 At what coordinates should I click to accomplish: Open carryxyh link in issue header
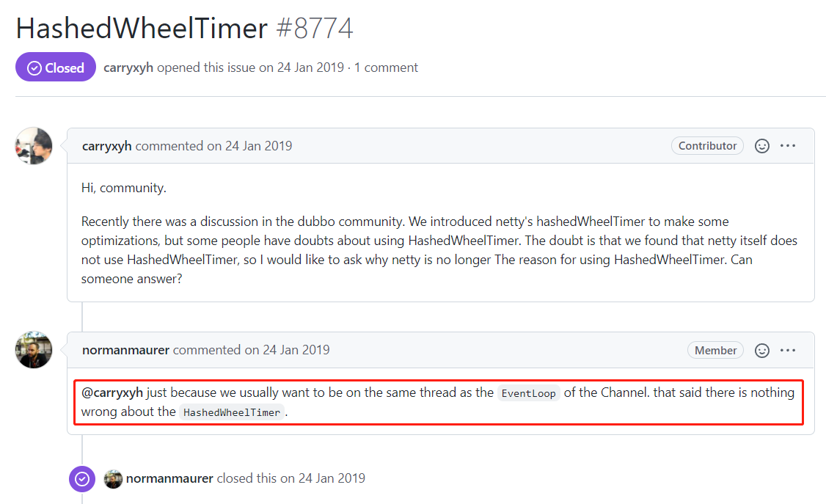pos(128,67)
